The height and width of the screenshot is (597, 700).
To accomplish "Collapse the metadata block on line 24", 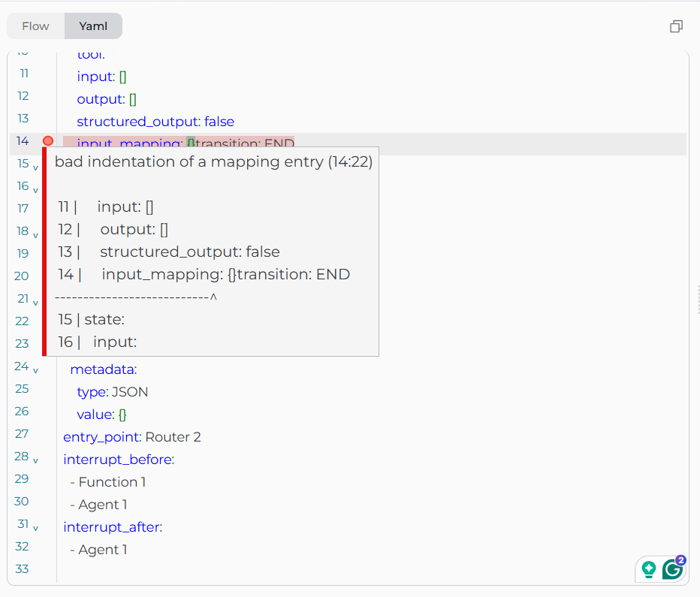I will [35, 369].
